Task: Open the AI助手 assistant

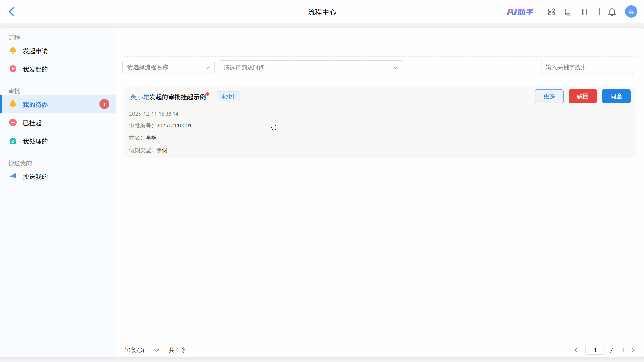Action: pos(520,12)
